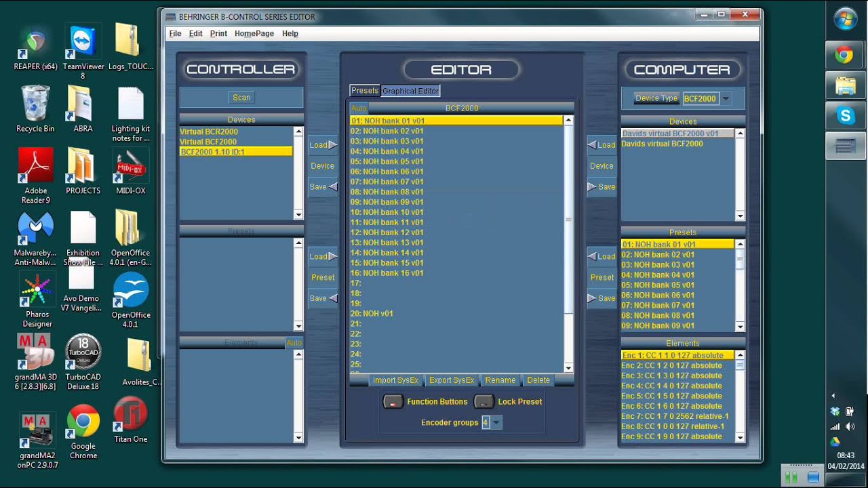Launch Adobe Reader 9 from the desktop
This screenshot has height=488, width=868.
tap(35, 174)
